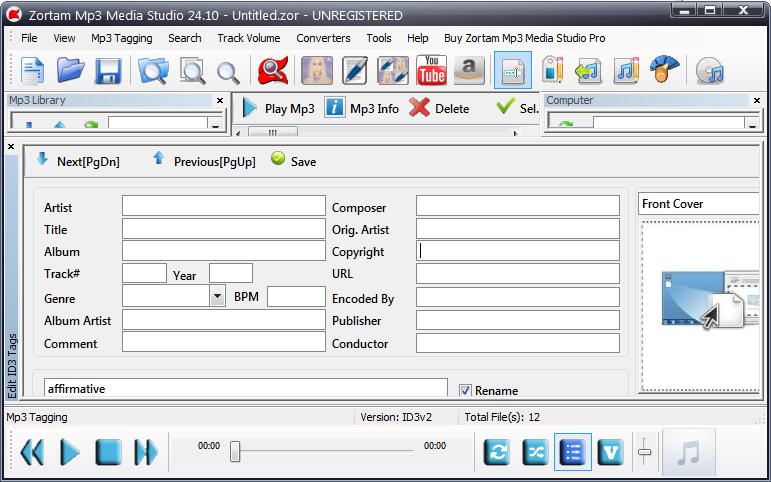The height and width of the screenshot is (482, 771).
Task: Click the Delete button with red X
Action: point(439,108)
